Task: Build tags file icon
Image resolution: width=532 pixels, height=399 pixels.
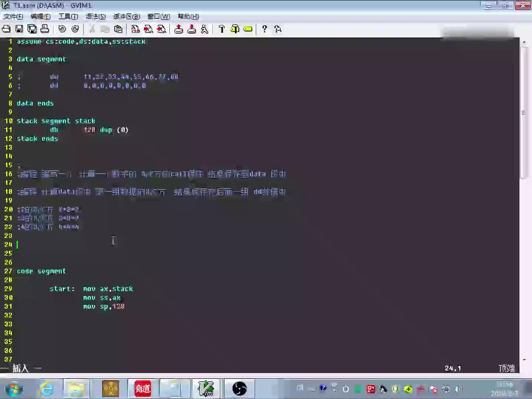Action: [x=235, y=29]
